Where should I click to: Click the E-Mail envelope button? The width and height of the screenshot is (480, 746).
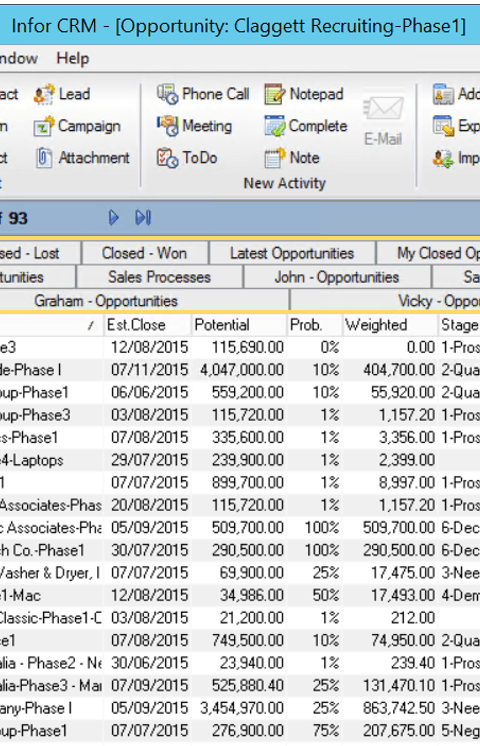[x=383, y=120]
